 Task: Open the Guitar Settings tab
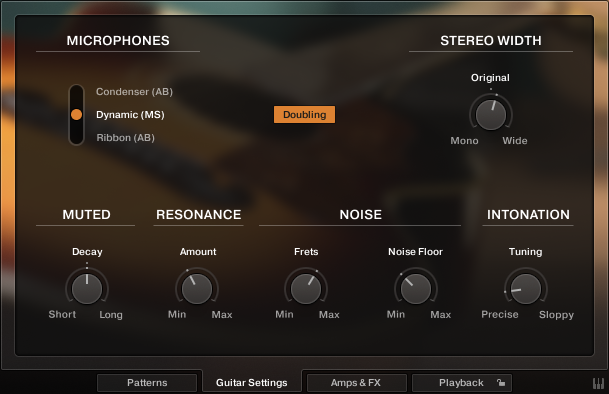click(x=252, y=383)
